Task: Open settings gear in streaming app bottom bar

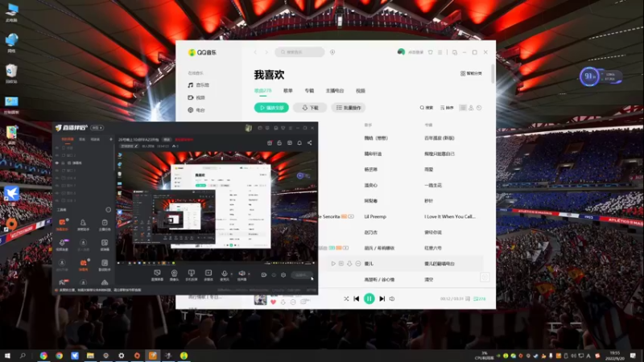Action: (x=283, y=275)
